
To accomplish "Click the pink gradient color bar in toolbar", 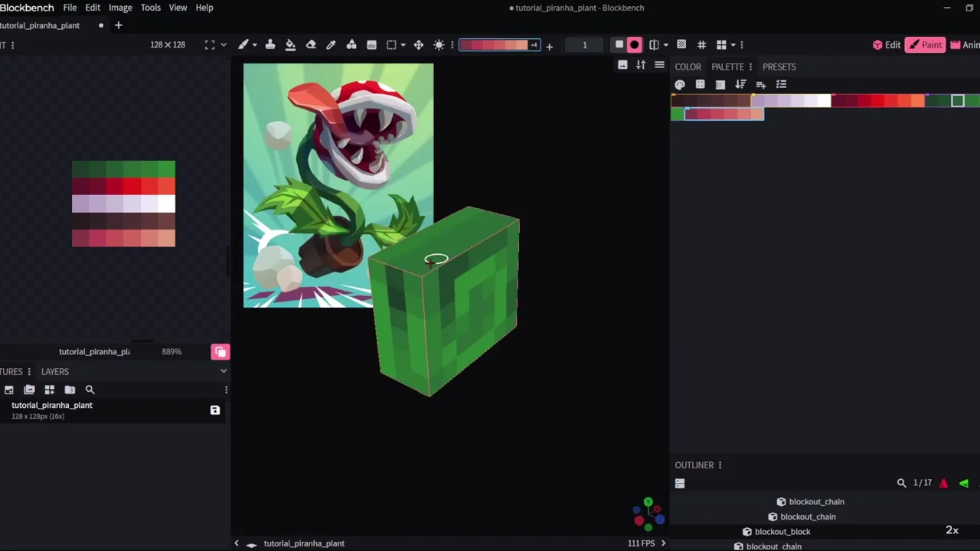I will pyautogui.click(x=499, y=44).
